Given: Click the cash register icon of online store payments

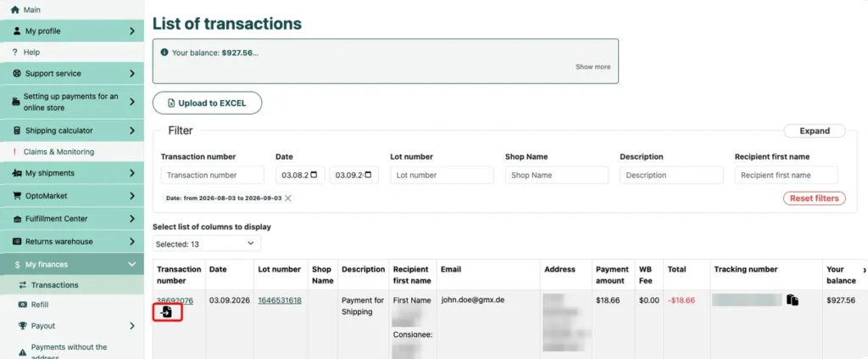Looking at the screenshot, I should tap(15, 102).
